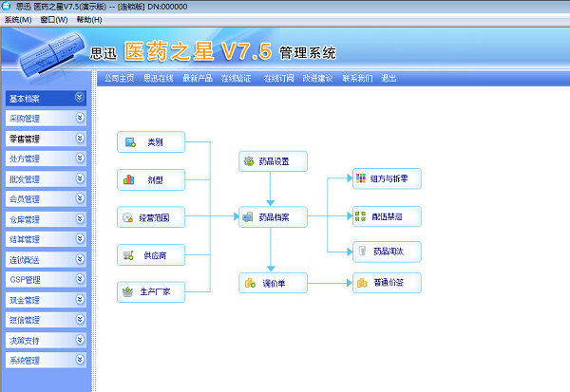Open the 经营范围 business scope icon

127,217
